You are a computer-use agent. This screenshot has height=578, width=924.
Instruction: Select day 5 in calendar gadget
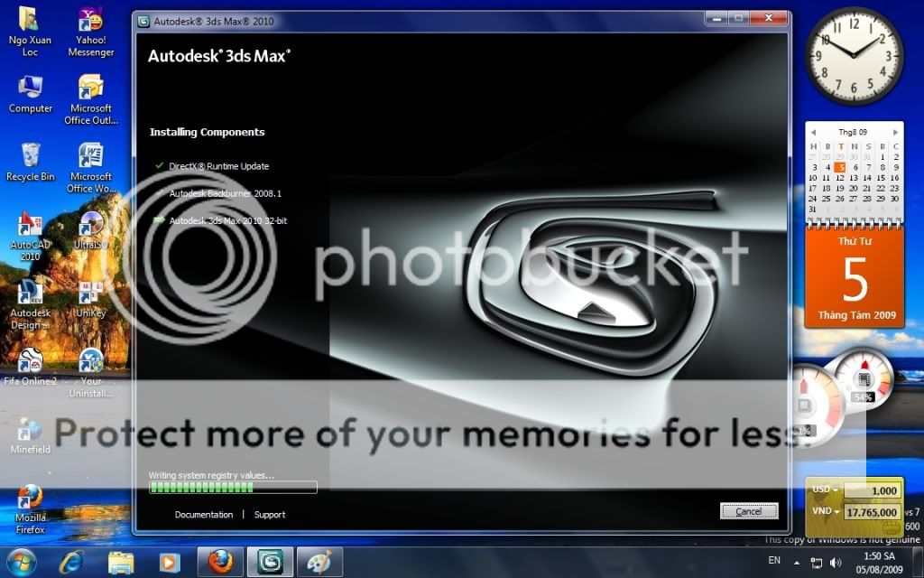pos(840,167)
